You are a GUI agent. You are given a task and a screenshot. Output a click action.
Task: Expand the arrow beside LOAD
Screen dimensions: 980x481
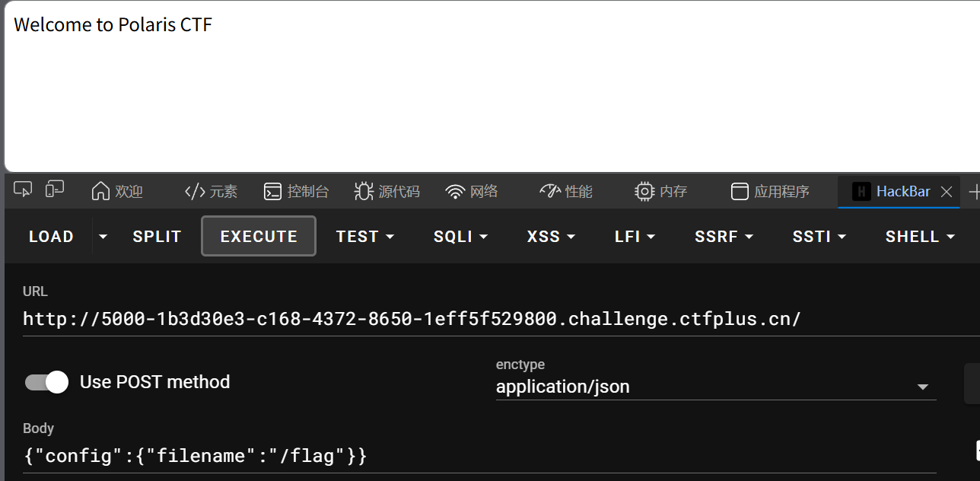point(103,237)
